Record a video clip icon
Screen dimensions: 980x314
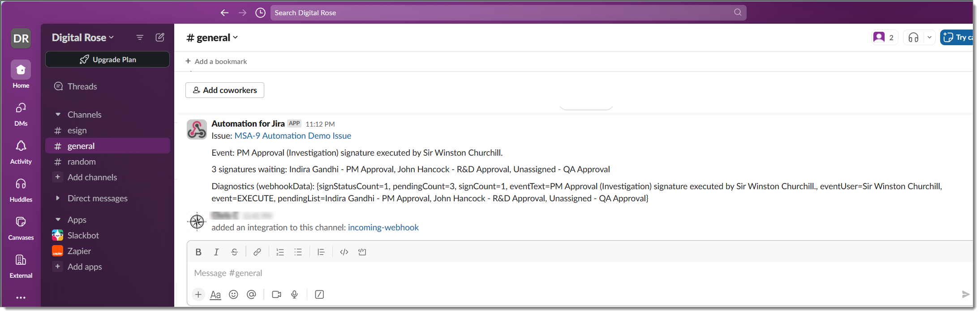tap(276, 294)
